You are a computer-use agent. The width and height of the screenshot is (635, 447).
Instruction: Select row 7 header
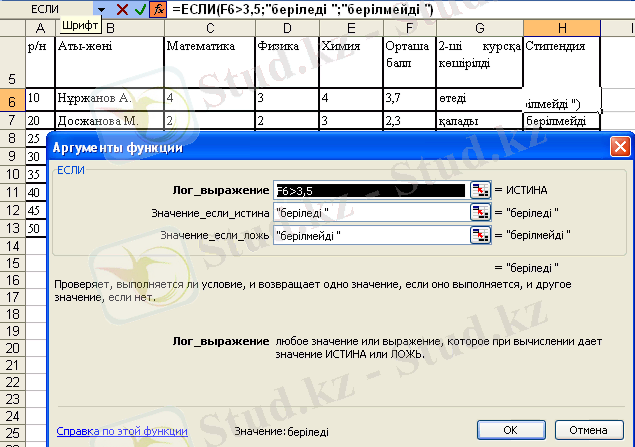12,120
